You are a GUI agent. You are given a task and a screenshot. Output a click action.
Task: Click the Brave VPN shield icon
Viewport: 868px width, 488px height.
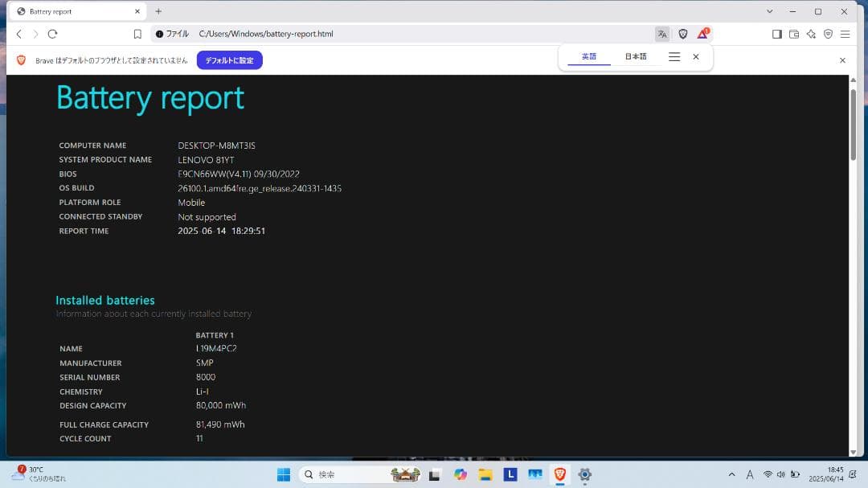pos(828,34)
